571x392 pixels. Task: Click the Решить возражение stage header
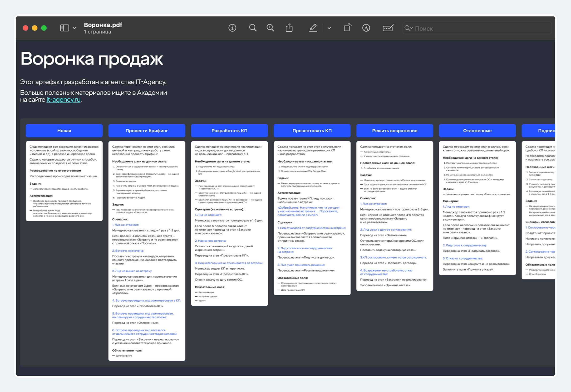pos(395,131)
